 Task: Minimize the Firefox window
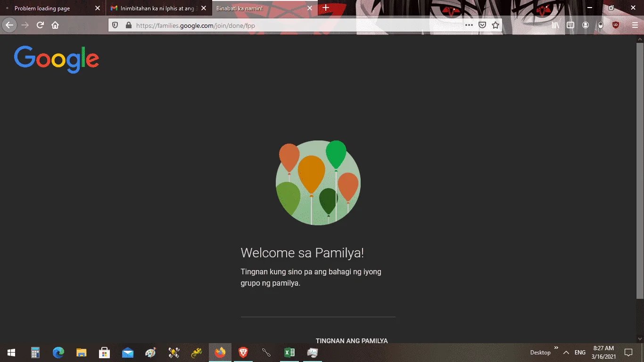590,8
